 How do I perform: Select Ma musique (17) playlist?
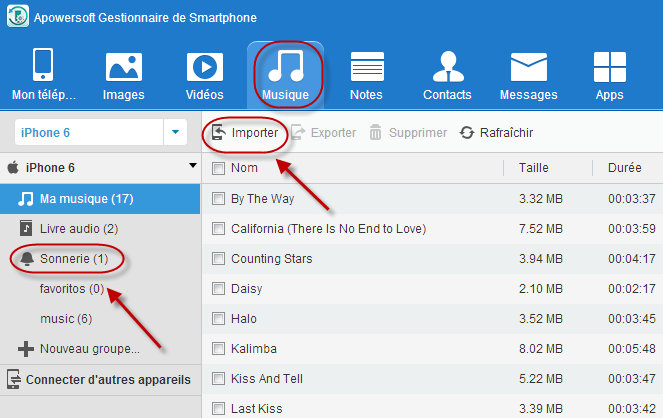[100, 199]
